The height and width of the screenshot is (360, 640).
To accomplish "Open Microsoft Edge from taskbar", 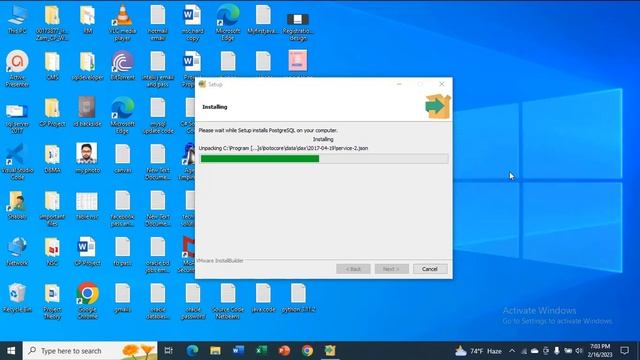I will point(192,351).
